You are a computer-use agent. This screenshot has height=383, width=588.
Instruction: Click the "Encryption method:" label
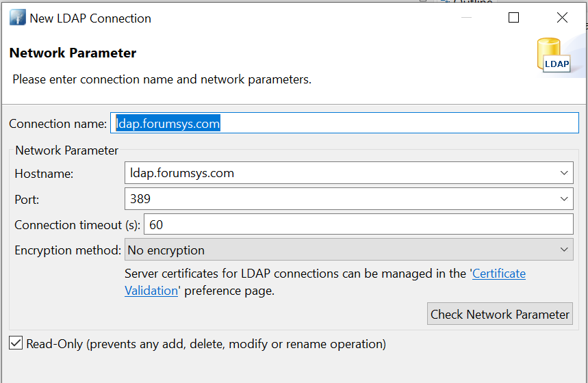pyautogui.click(x=68, y=250)
